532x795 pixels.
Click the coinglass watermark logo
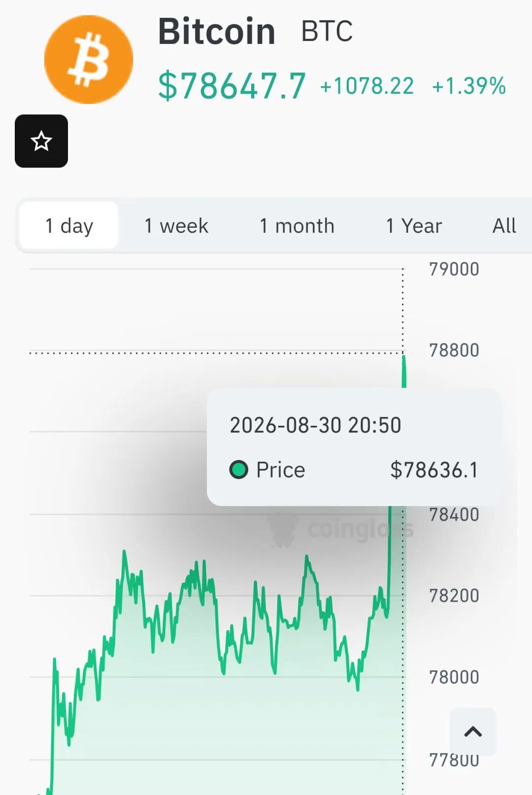(340, 529)
